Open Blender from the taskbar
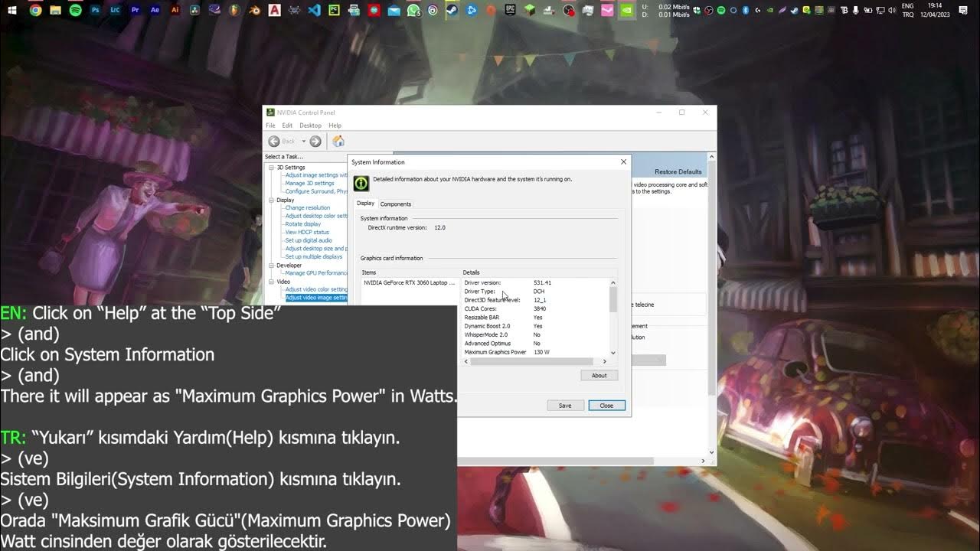 pyautogui.click(x=254, y=11)
